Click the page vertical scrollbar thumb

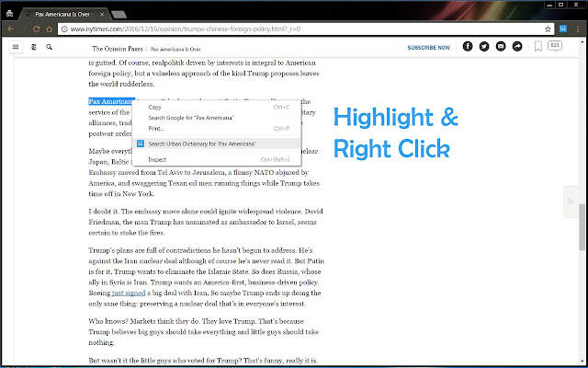tap(582, 227)
